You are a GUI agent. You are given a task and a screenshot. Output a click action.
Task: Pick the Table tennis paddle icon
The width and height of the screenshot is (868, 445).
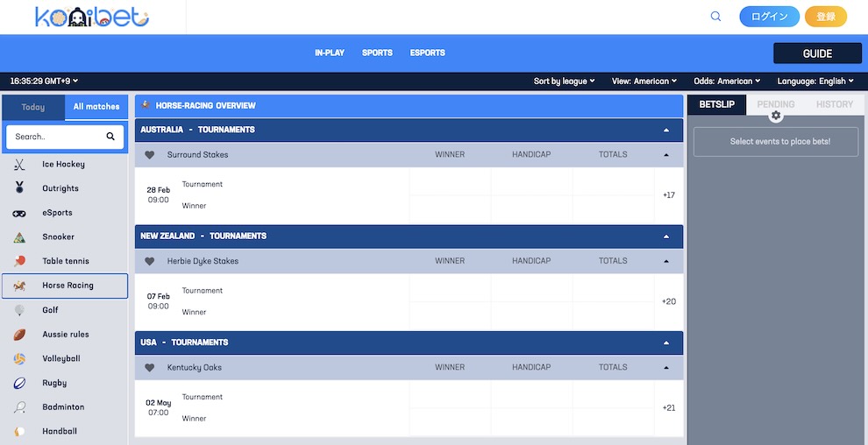pyautogui.click(x=19, y=261)
